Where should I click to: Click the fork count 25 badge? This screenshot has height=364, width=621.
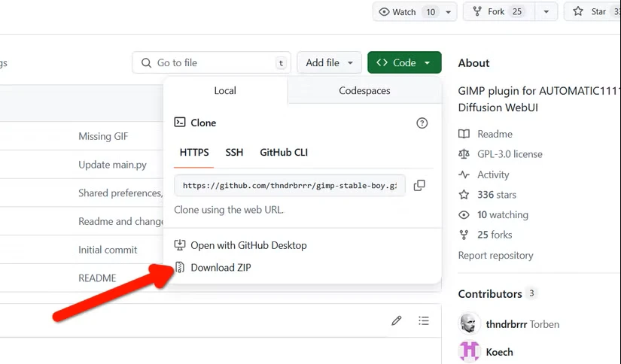point(517,12)
